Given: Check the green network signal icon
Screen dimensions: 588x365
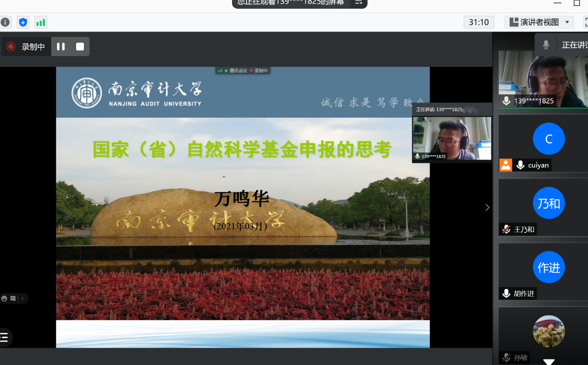Looking at the screenshot, I should click(x=41, y=22).
